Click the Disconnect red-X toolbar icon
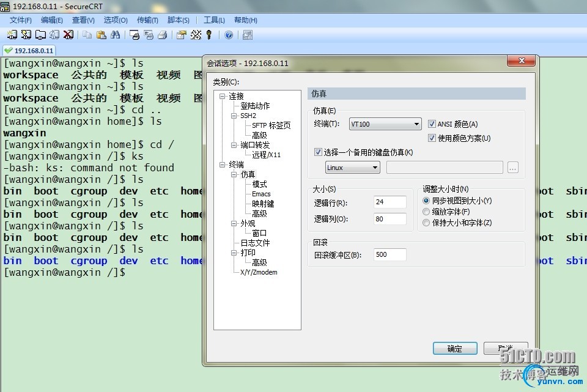This screenshot has width=587, height=392. pos(68,35)
